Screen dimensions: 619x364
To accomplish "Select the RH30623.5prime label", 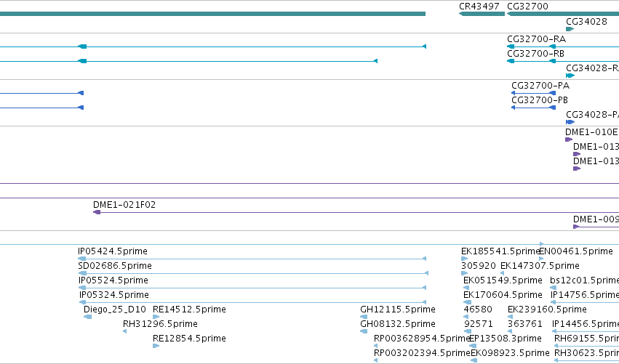I will coord(586,353).
